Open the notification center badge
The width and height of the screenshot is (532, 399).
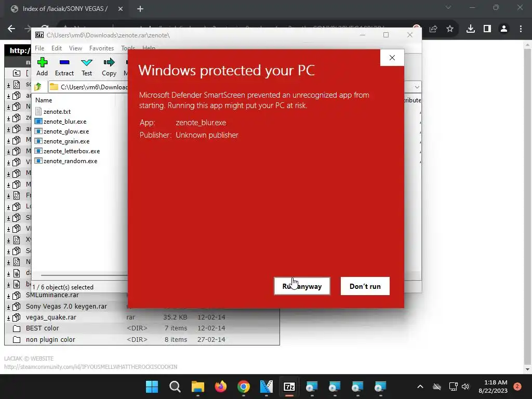(517, 387)
